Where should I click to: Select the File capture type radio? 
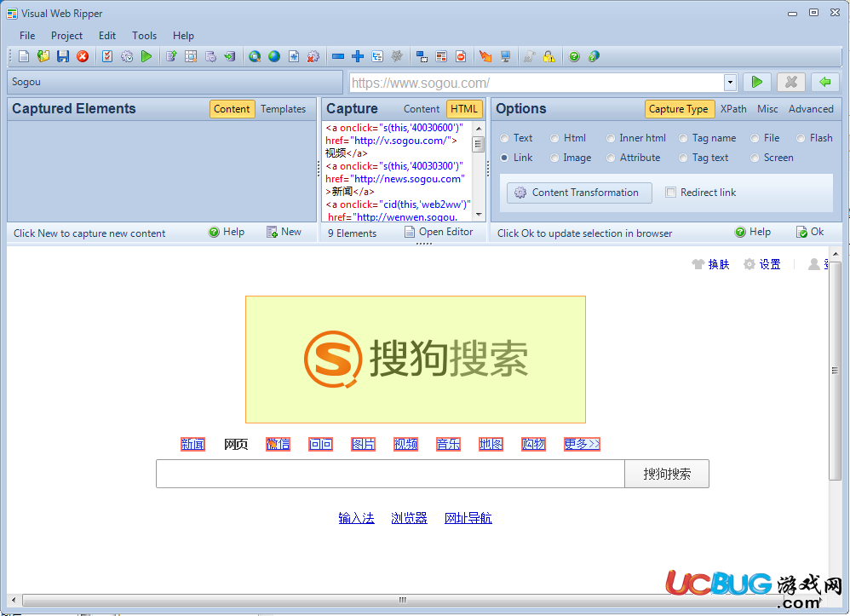[x=755, y=138]
